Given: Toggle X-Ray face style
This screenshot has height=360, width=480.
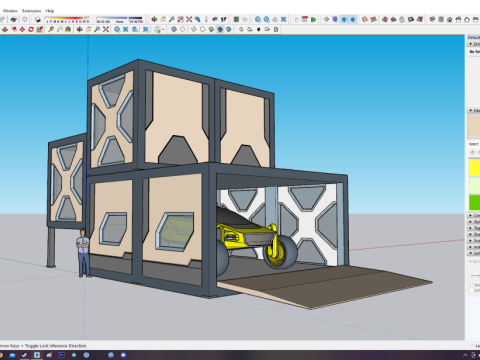Looking at the screenshot, I should tap(174, 29).
